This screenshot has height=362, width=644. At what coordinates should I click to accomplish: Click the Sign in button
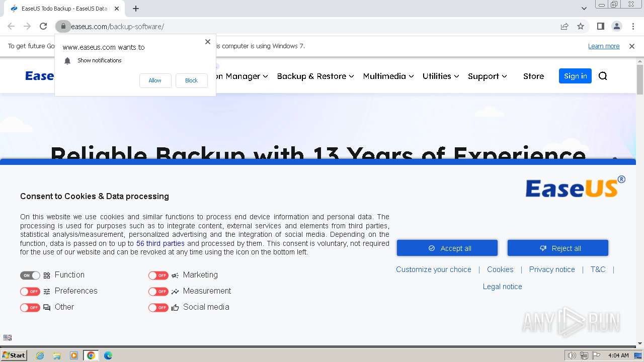pos(575,76)
